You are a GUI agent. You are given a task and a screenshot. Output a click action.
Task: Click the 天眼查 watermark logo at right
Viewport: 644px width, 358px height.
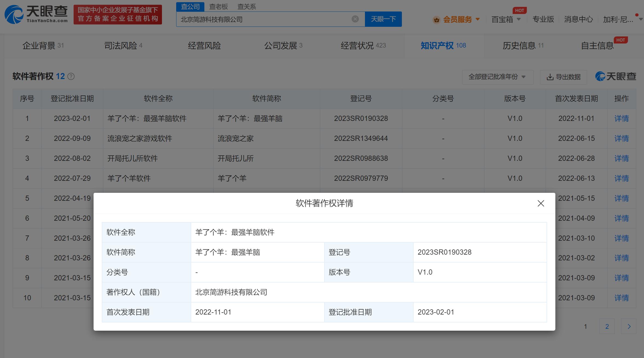click(616, 76)
